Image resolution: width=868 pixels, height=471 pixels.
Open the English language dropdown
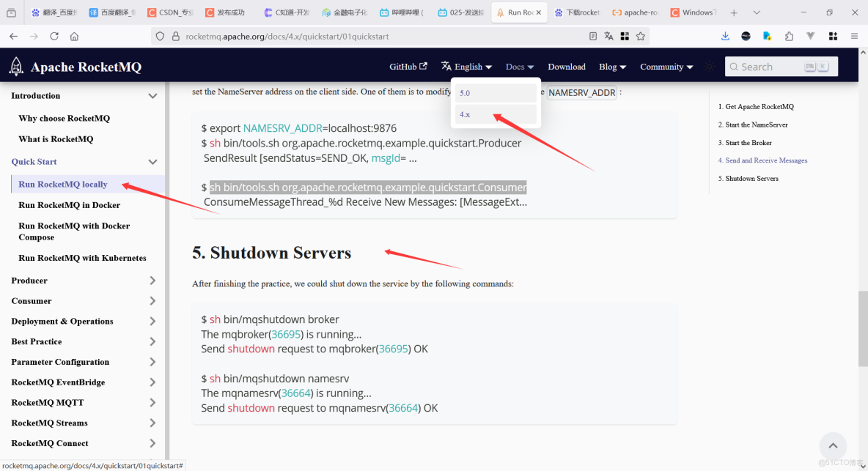coord(467,67)
